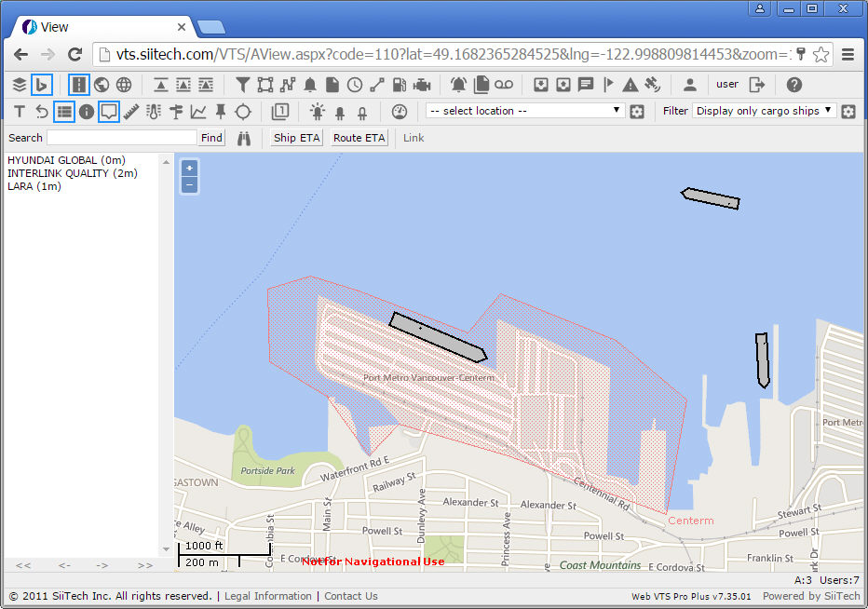Viewport: 868px width, 609px height.
Task: Toggle the ship tooltip callout button
Action: click(x=108, y=112)
